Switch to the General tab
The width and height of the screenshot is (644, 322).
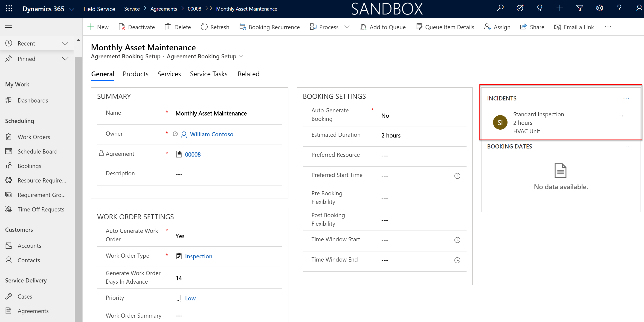pyautogui.click(x=103, y=74)
